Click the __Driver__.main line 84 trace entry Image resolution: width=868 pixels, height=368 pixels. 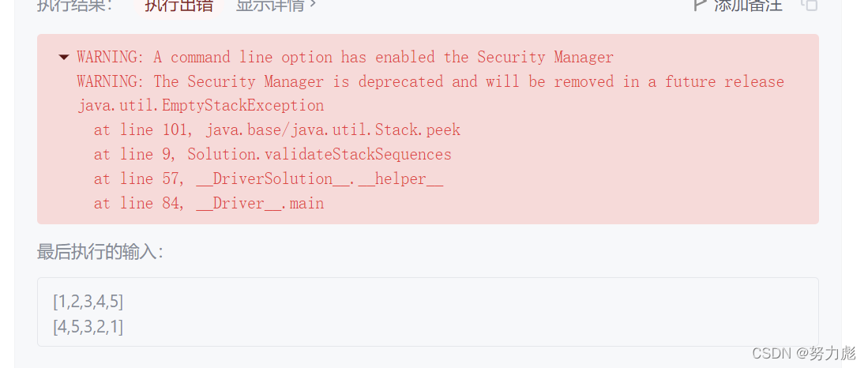(x=209, y=203)
